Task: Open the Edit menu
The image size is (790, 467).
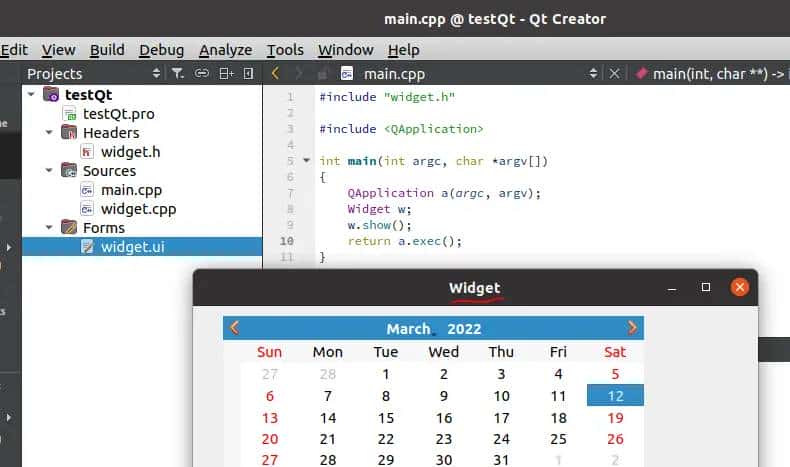Action: point(14,50)
